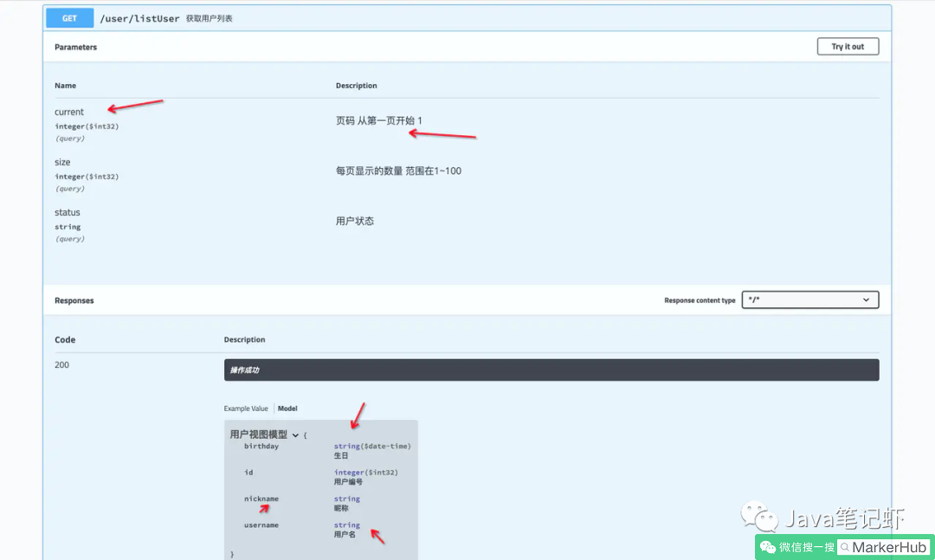
Task: Open the /user/listUser endpoint path
Action: pyautogui.click(x=139, y=18)
